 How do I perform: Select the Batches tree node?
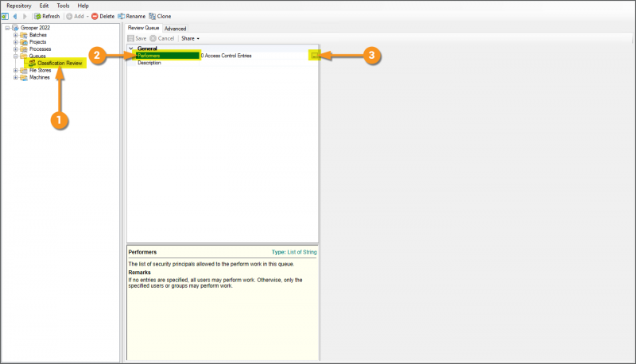(x=37, y=35)
